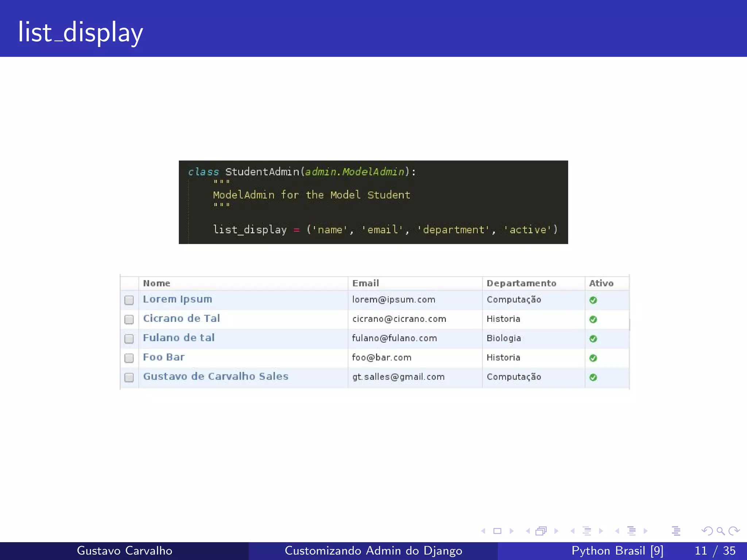
Task: Go to the previous section arrow
Action: click(x=617, y=531)
